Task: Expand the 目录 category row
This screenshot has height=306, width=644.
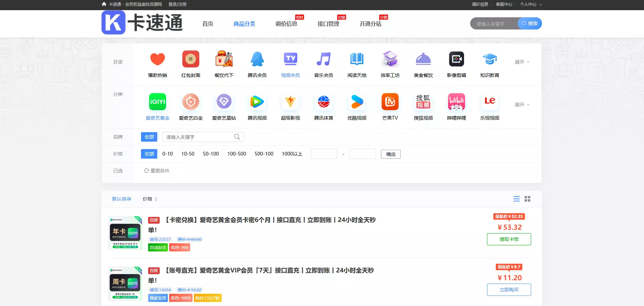Action: point(522,62)
